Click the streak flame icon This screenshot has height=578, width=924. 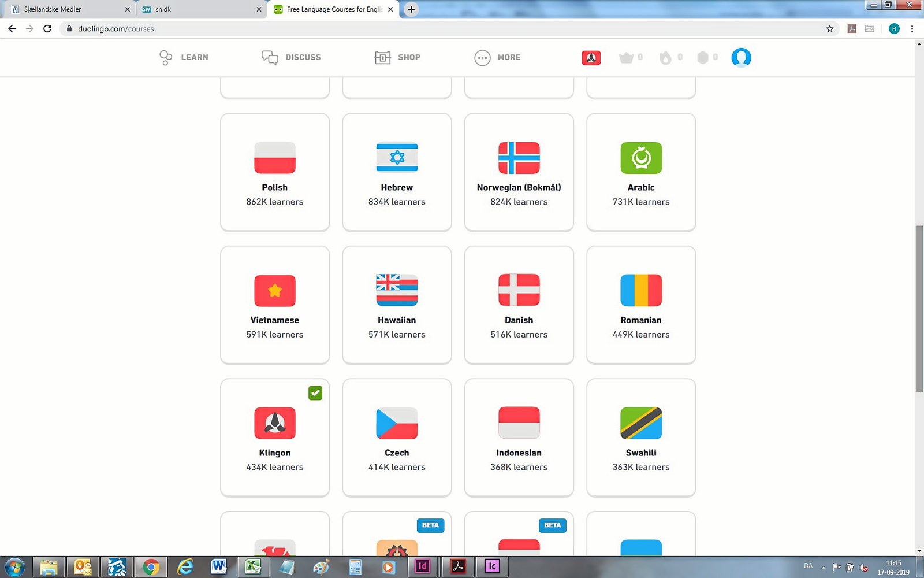[x=666, y=58]
